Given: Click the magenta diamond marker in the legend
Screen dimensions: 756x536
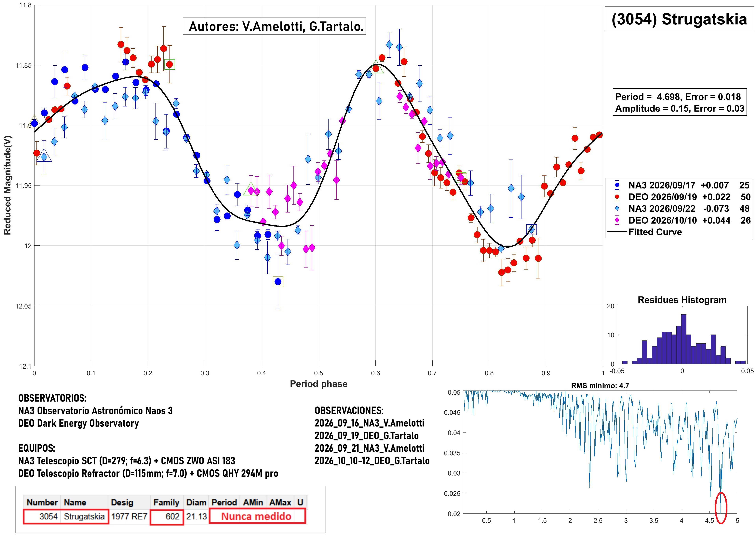Looking at the screenshot, I should point(617,220).
